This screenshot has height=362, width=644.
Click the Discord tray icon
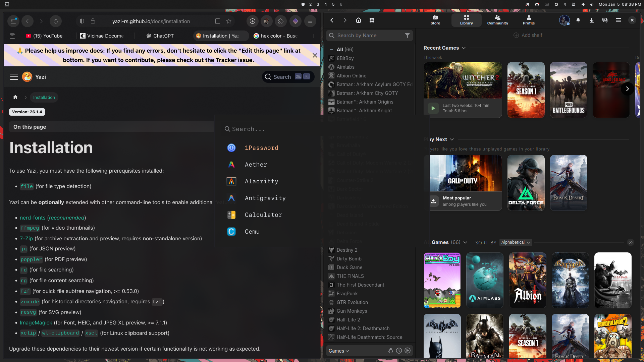537,4
